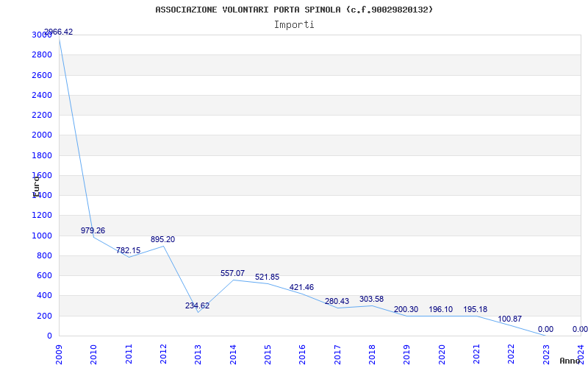The height and width of the screenshot is (368, 588).
Task: Click x-axis year 2009
Action: click(59, 355)
